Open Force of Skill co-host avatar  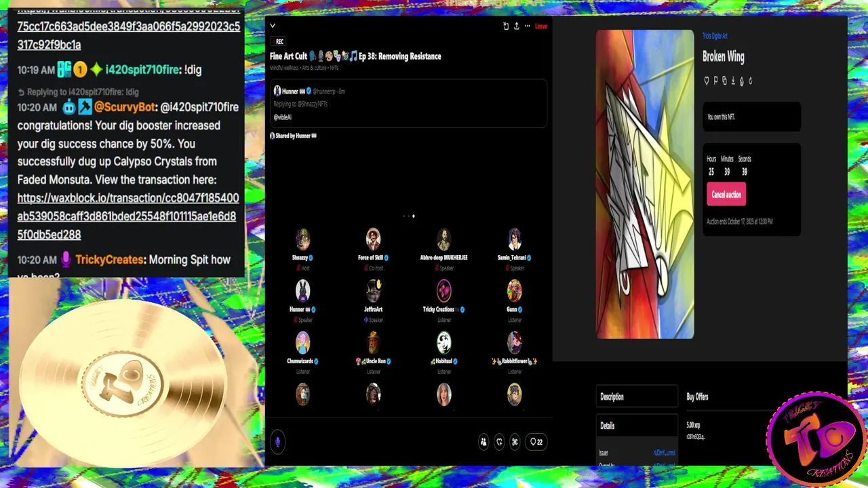click(x=373, y=239)
